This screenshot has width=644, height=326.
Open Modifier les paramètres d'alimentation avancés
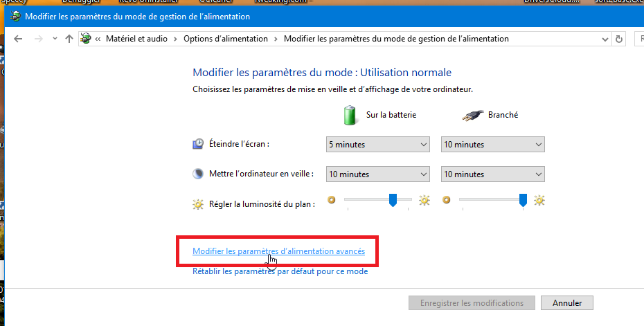(278, 251)
